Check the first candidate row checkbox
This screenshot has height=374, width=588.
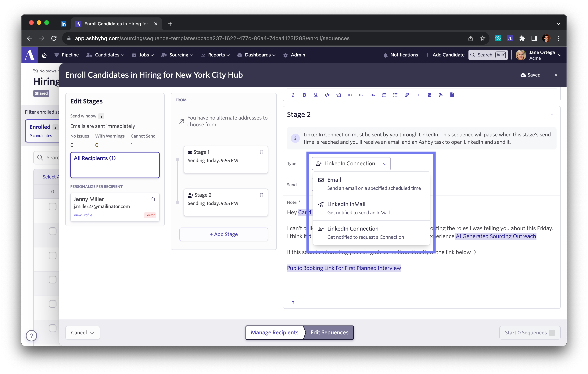click(x=52, y=207)
